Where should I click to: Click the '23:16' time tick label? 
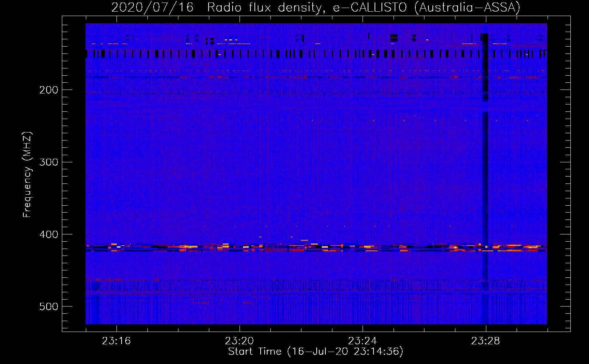[x=116, y=341]
